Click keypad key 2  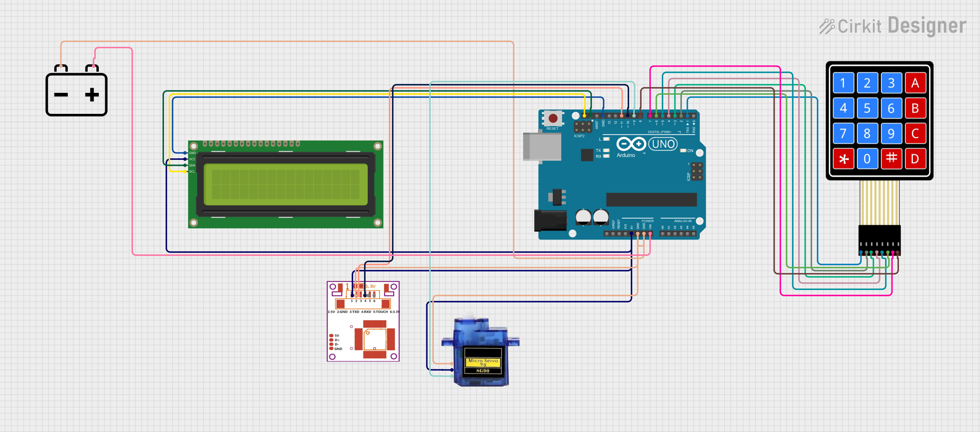(x=867, y=83)
